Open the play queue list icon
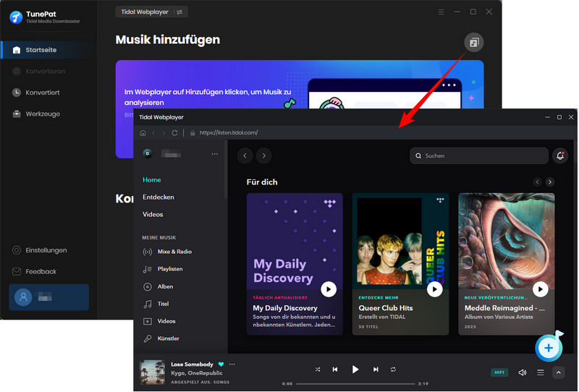Image resolution: width=579 pixels, height=392 pixels. coord(540,372)
